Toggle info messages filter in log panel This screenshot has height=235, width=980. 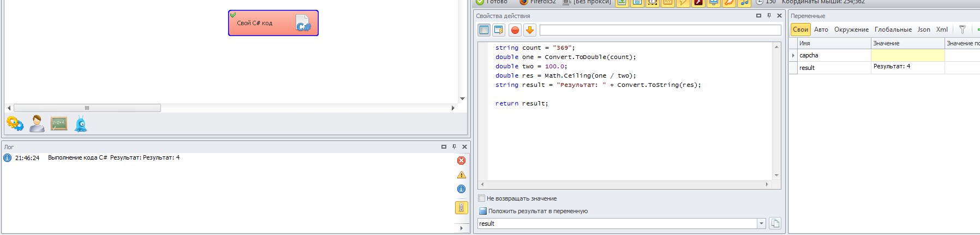click(x=461, y=189)
